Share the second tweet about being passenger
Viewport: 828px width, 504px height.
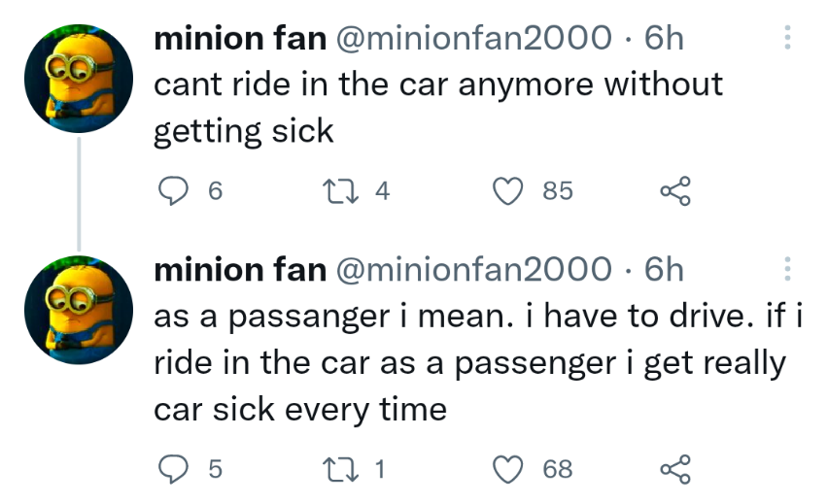coord(675,469)
